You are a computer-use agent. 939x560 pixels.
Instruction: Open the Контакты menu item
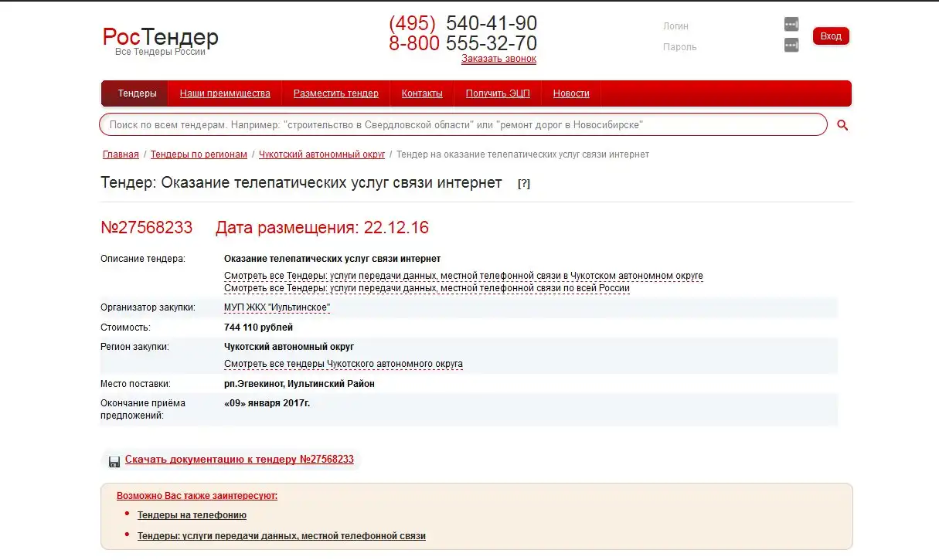click(x=422, y=93)
